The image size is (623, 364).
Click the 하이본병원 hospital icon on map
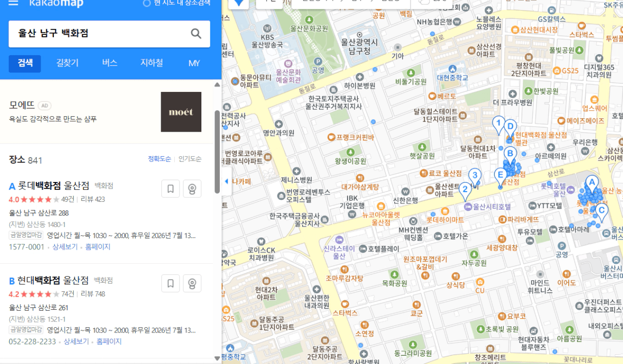tap(360, 77)
